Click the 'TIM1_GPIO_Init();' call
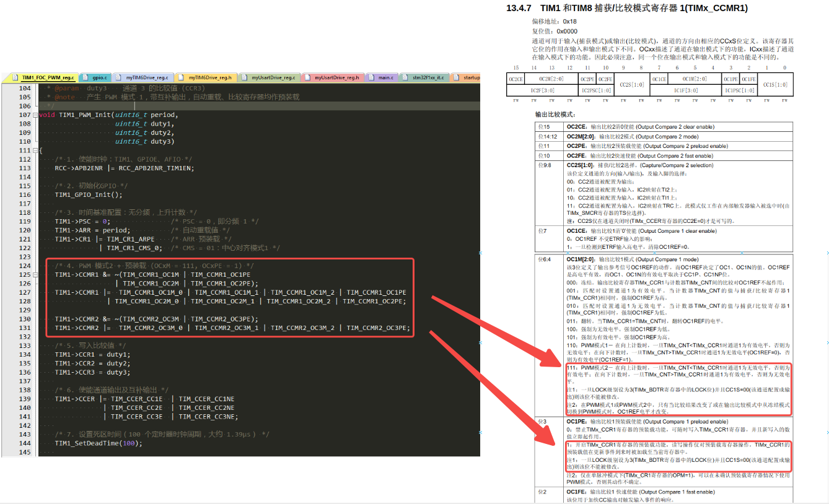The width and height of the screenshot is (829, 504). pos(89,194)
